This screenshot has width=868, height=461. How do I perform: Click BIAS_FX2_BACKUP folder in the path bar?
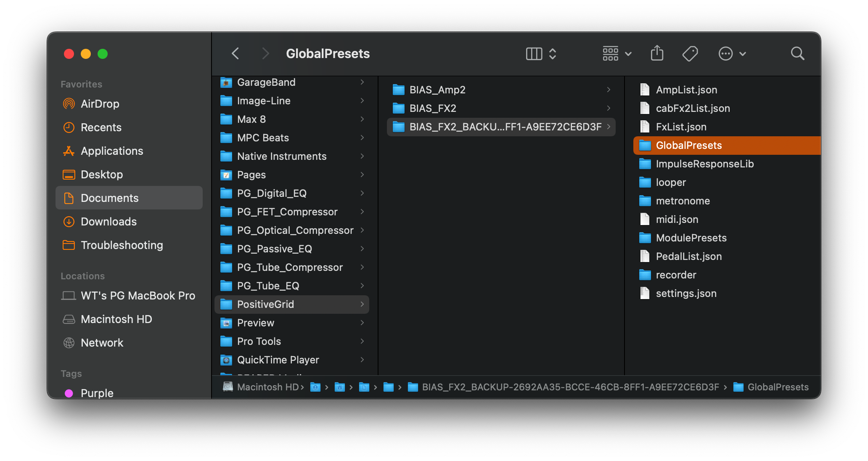tap(564, 387)
